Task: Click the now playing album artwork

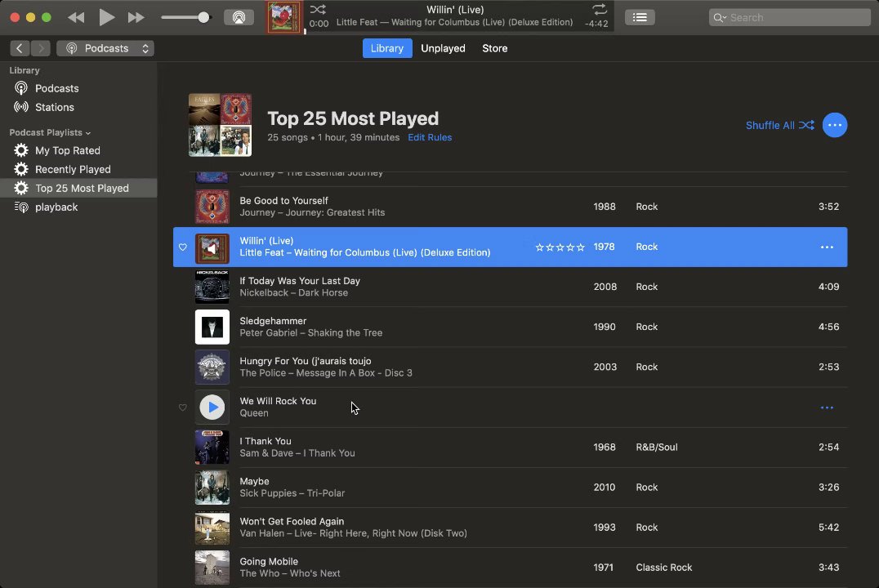Action: click(x=283, y=17)
